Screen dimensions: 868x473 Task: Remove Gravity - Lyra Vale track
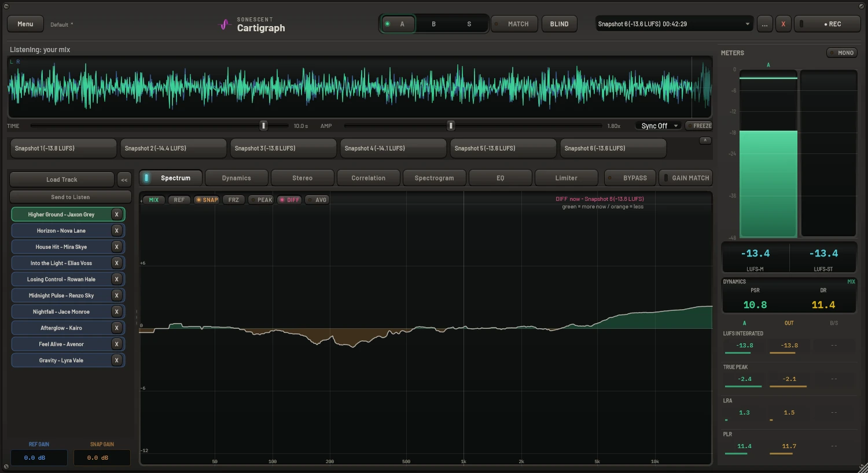tap(117, 360)
